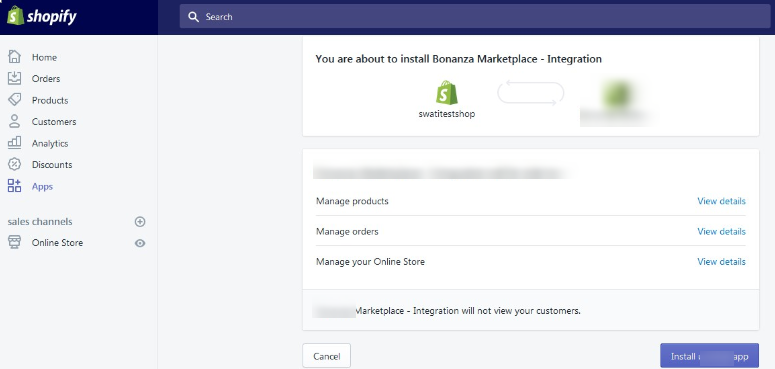
Task: Click the Apps grid icon
Action: click(14, 186)
